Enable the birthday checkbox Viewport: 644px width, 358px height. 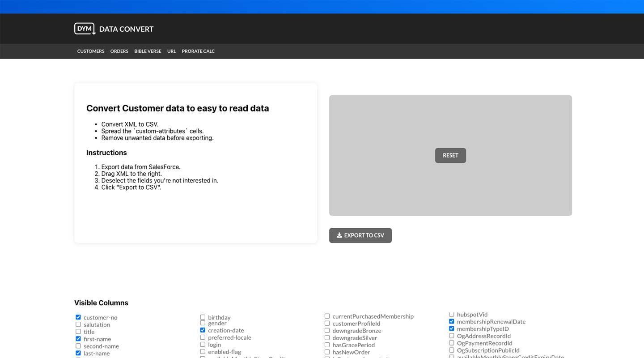[x=203, y=317]
